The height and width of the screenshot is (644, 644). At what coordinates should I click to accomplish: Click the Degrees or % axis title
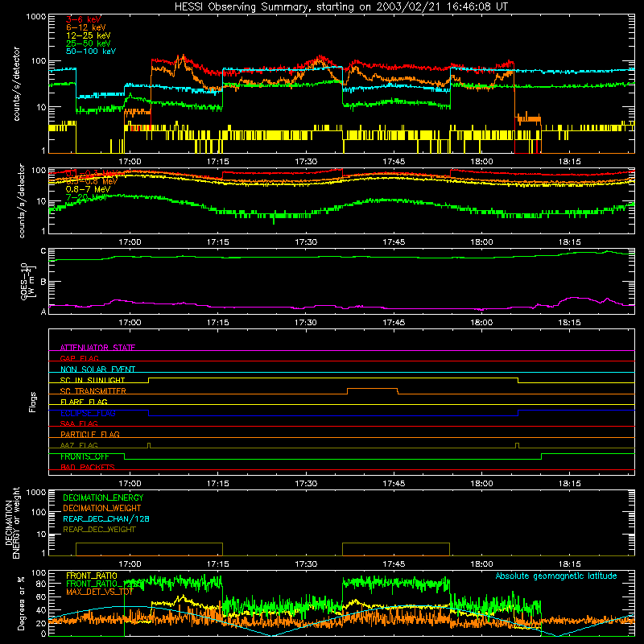[21, 603]
